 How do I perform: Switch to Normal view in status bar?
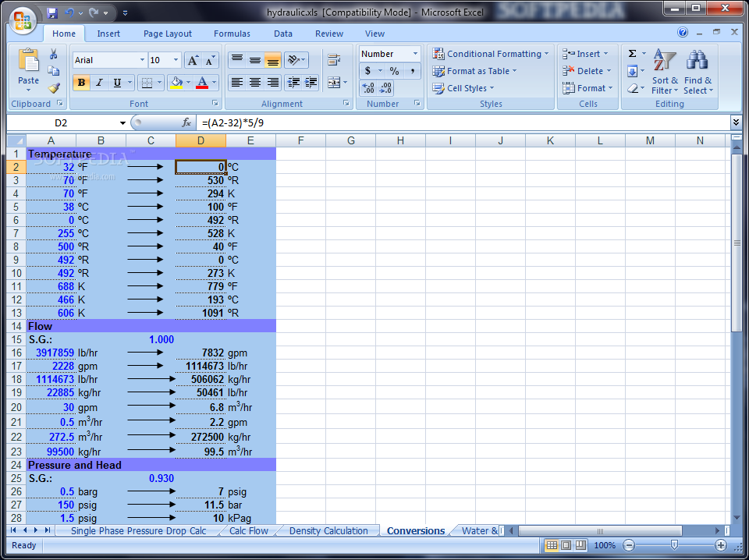tap(552, 545)
